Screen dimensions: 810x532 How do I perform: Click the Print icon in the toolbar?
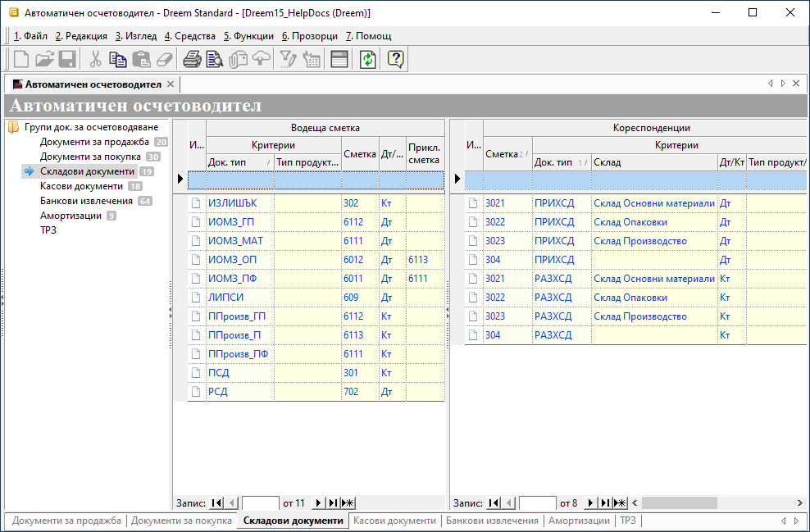[x=192, y=59]
